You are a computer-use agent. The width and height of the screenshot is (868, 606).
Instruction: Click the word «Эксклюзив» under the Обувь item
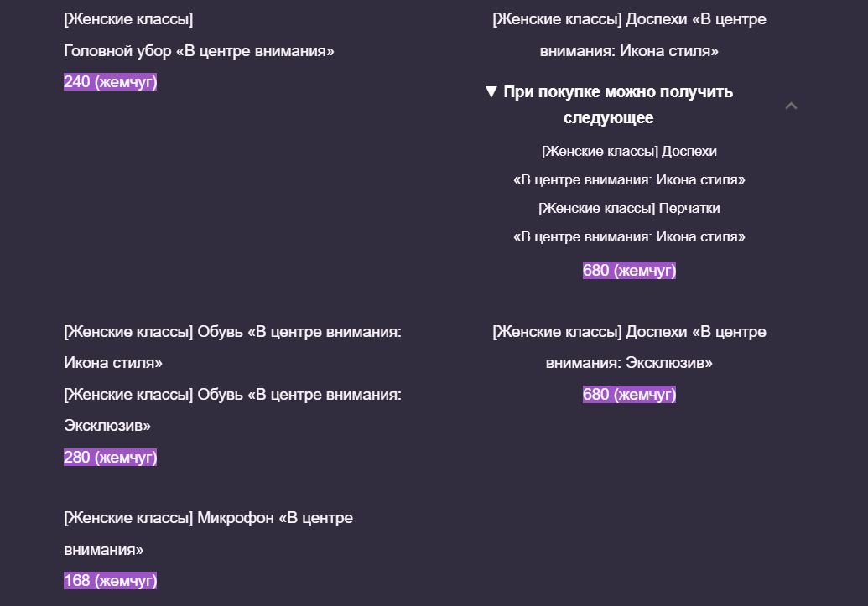pyautogui.click(x=107, y=427)
